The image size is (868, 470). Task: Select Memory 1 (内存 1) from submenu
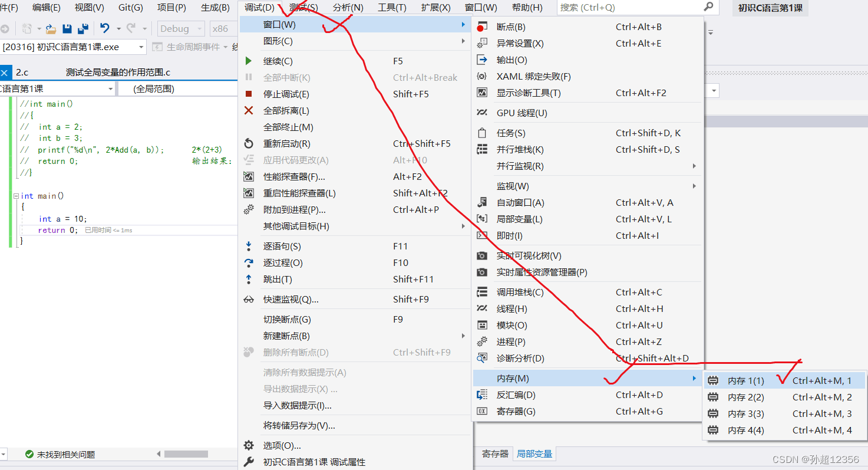(x=786, y=380)
